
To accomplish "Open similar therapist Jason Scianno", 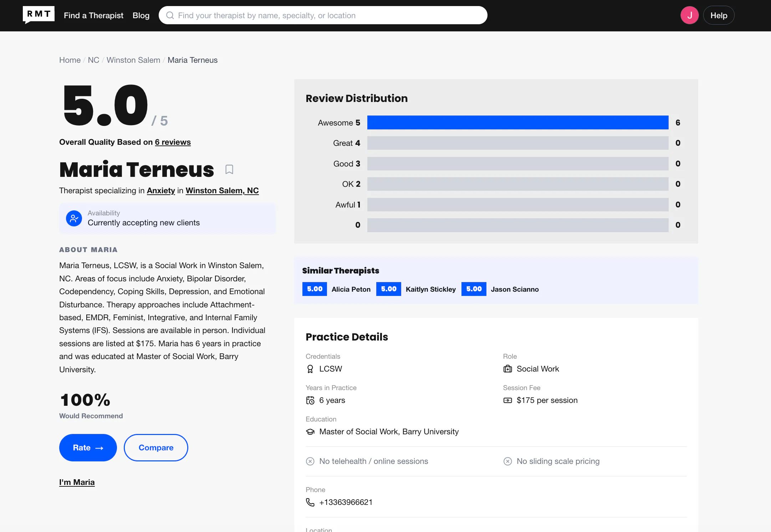I will click(515, 289).
